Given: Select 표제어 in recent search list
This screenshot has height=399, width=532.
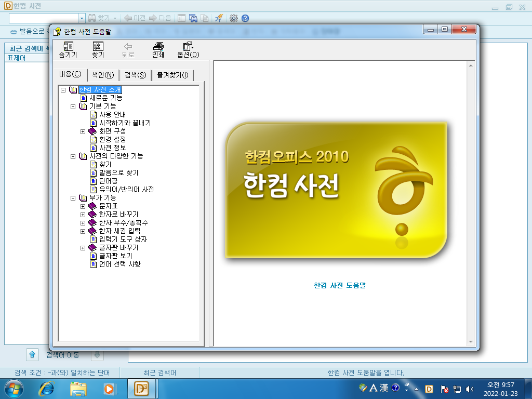Looking at the screenshot, I should click(x=17, y=58).
